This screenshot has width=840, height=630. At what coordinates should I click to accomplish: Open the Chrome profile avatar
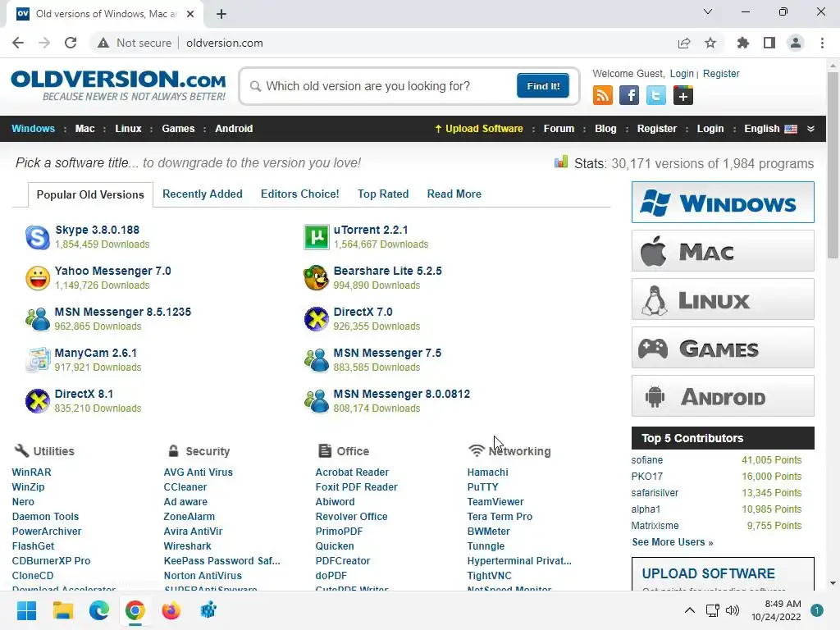[x=796, y=43]
